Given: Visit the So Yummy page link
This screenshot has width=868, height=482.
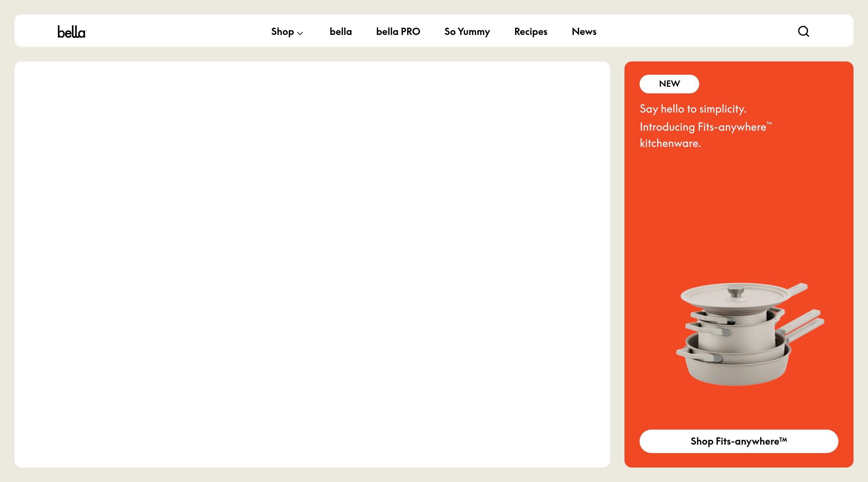Looking at the screenshot, I should [x=467, y=32].
